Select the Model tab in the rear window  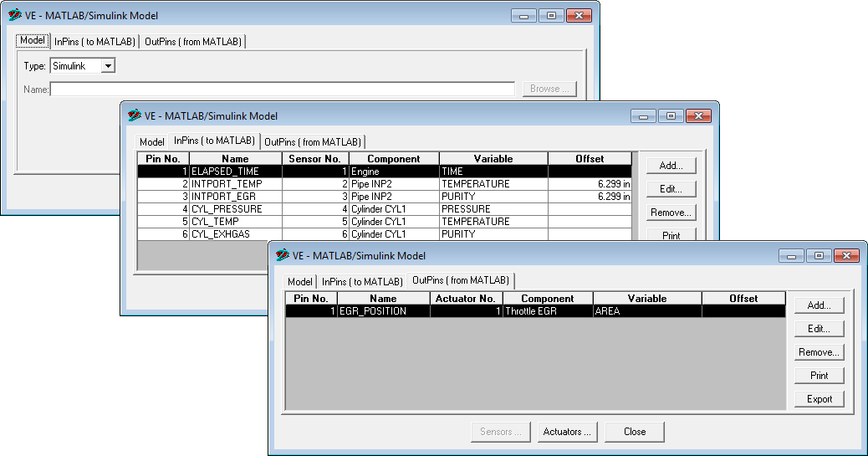[x=32, y=40]
